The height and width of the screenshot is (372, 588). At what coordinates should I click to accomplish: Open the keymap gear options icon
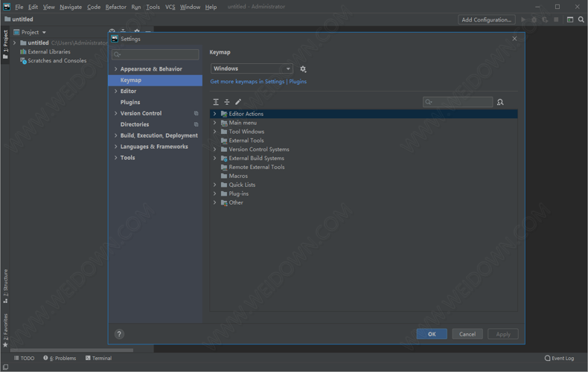click(303, 69)
